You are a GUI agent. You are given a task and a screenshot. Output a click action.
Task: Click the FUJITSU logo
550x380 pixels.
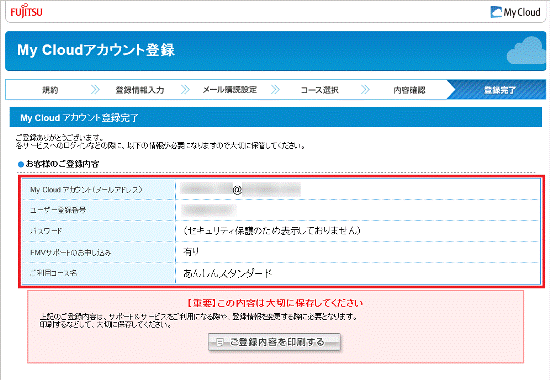[x=26, y=11]
